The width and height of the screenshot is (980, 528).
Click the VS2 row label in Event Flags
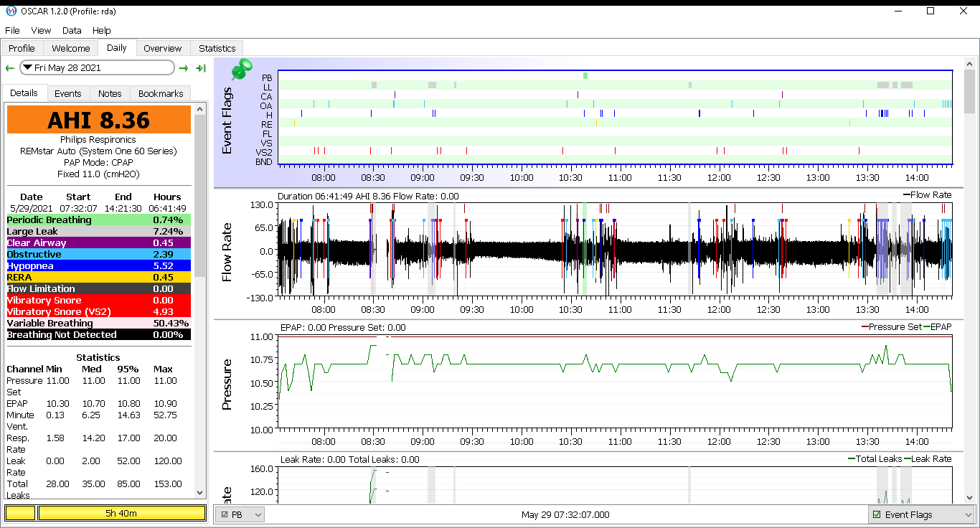[264, 152]
